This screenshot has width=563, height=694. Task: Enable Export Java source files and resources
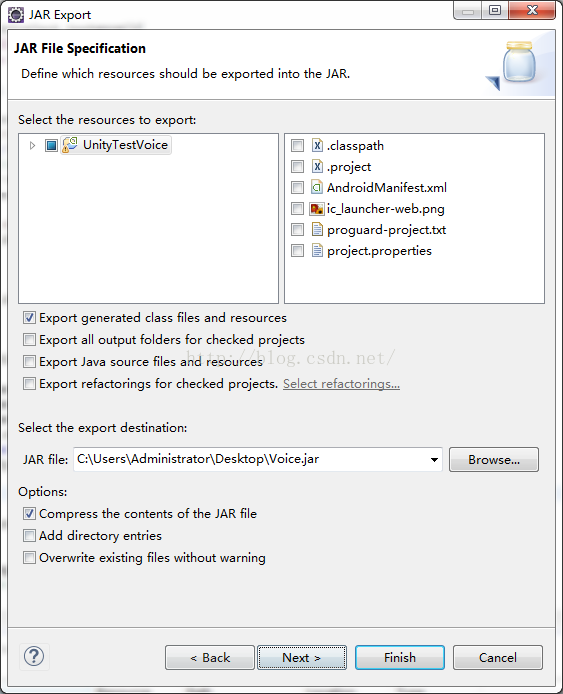click(x=29, y=361)
